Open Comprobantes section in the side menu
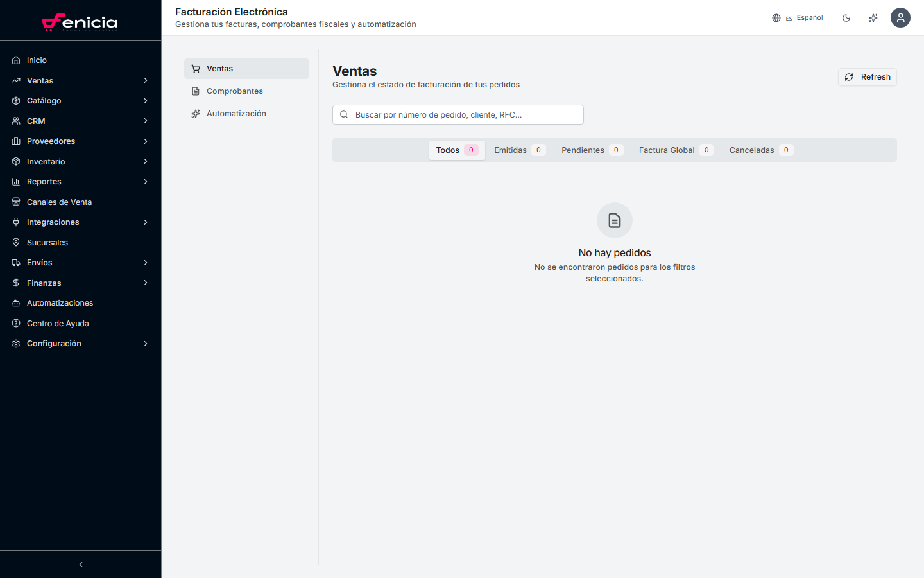Viewport: 924px width, 578px height. tap(234, 91)
